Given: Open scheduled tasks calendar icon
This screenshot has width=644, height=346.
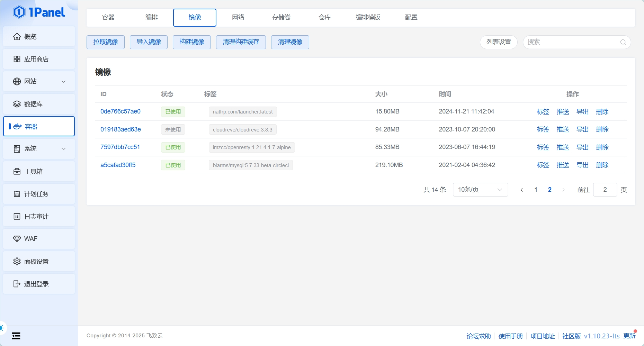Looking at the screenshot, I should coord(17,194).
